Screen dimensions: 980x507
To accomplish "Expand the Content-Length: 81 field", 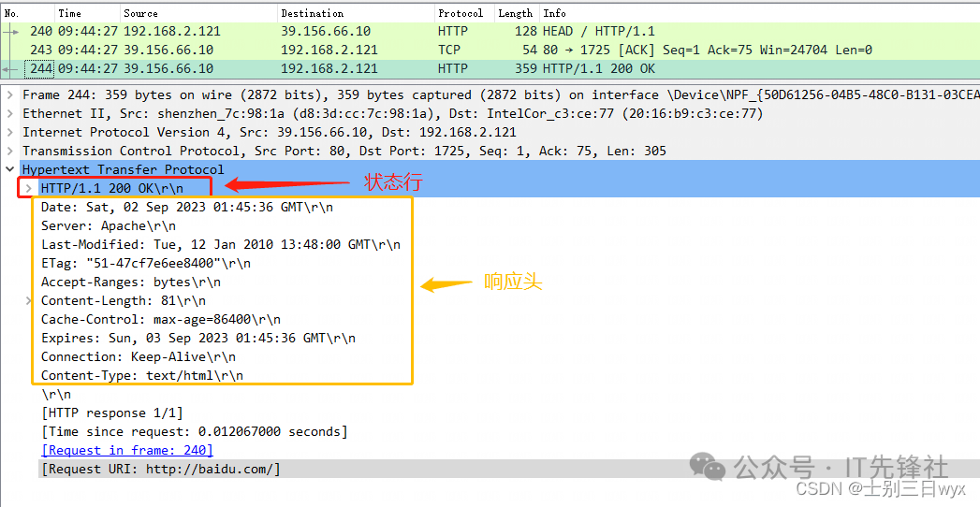I will coord(29,300).
